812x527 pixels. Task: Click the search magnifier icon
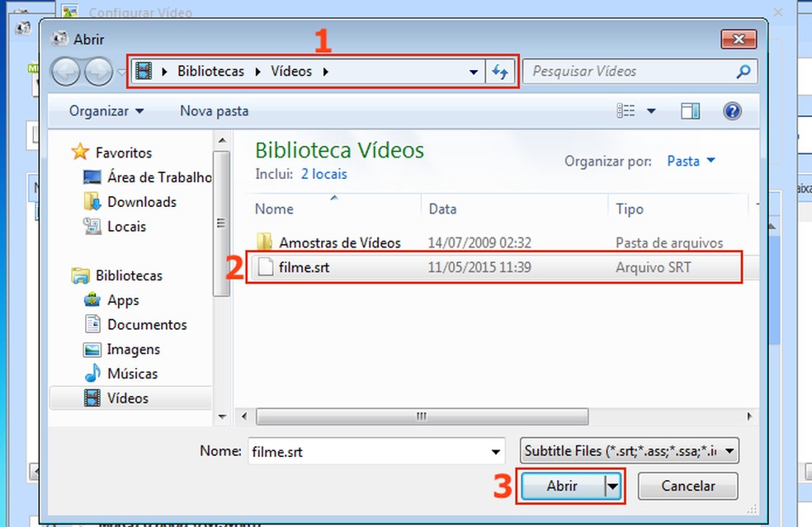click(x=744, y=72)
